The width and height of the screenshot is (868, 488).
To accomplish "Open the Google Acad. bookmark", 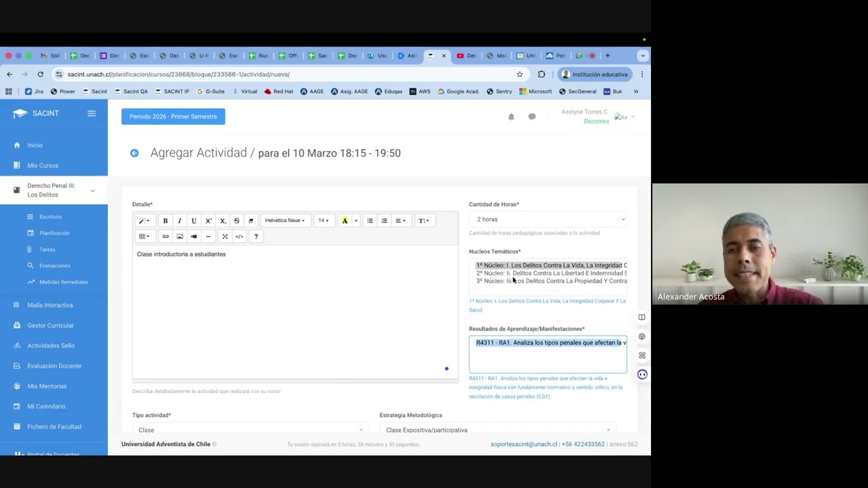I will pyautogui.click(x=458, y=91).
